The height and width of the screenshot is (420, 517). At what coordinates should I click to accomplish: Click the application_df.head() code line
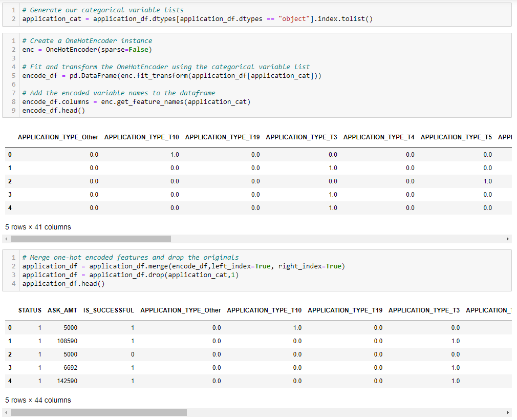click(63, 284)
